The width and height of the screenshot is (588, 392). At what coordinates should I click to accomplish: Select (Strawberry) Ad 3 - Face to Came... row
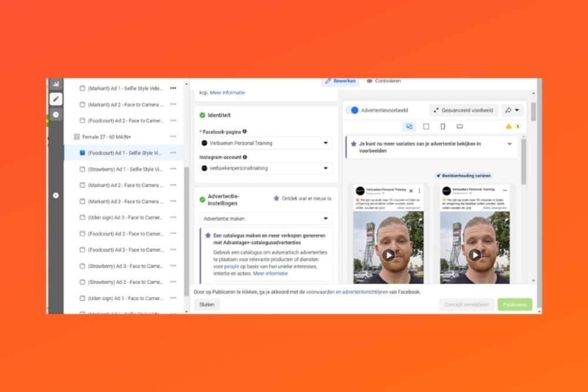click(123, 266)
